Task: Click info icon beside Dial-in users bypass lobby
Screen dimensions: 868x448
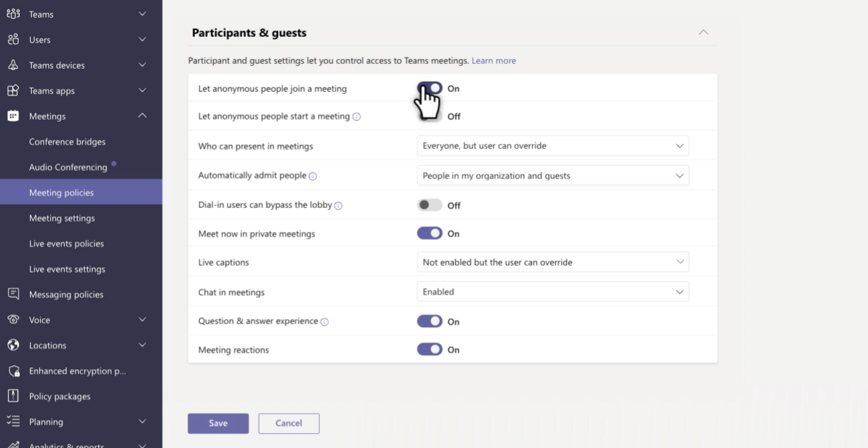Action: 338,205
